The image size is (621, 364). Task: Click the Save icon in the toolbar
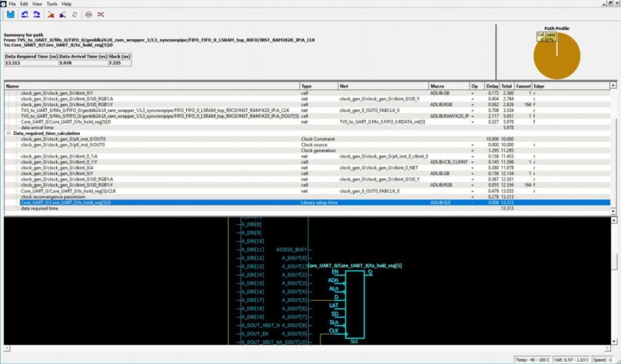(11, 15)
